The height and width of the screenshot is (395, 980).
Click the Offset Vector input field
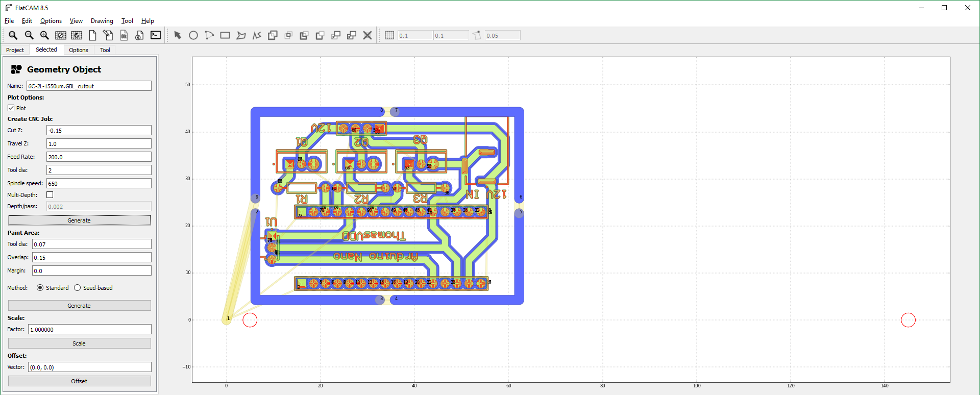(x=90, y=367)
